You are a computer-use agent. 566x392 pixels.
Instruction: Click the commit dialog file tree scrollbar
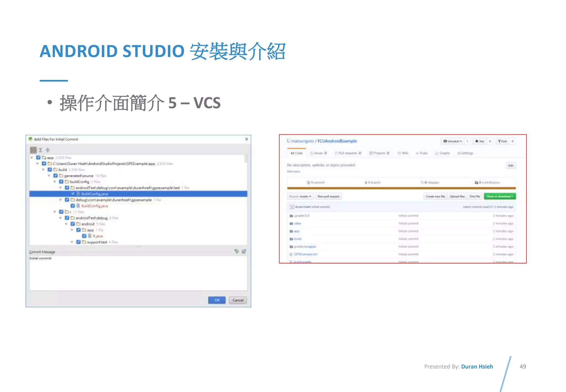(x=246, y=159)
